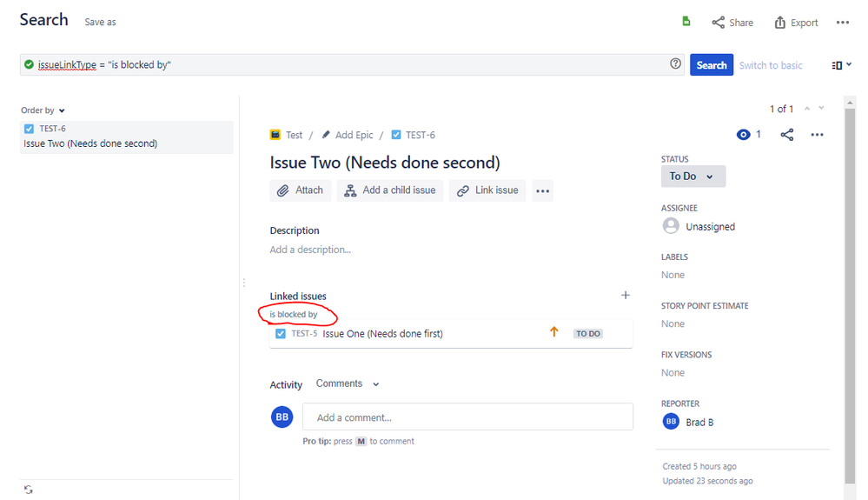The height and width of the screenshot is (500, 868).
Task: Click the Attach button
Action: point(300,190)
